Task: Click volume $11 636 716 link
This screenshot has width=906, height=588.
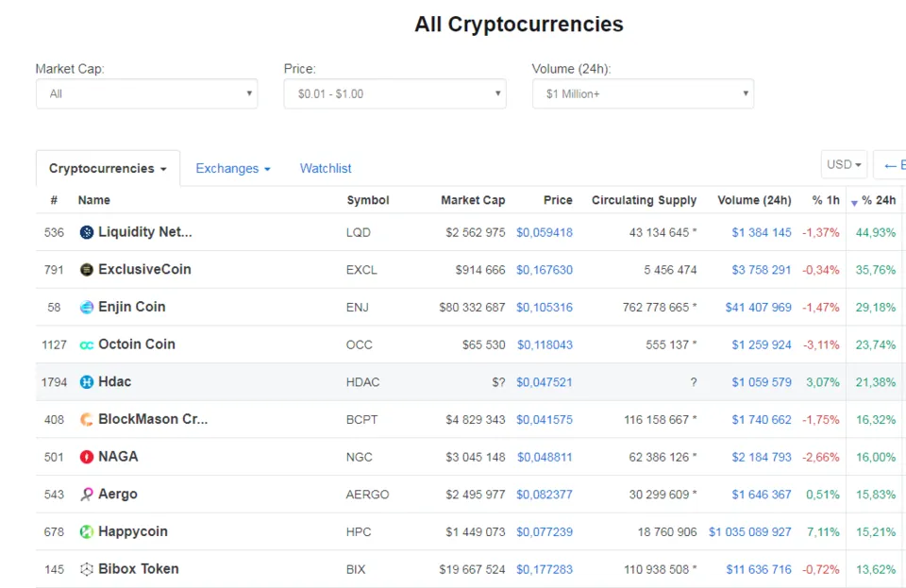Action: click(759, 569)
